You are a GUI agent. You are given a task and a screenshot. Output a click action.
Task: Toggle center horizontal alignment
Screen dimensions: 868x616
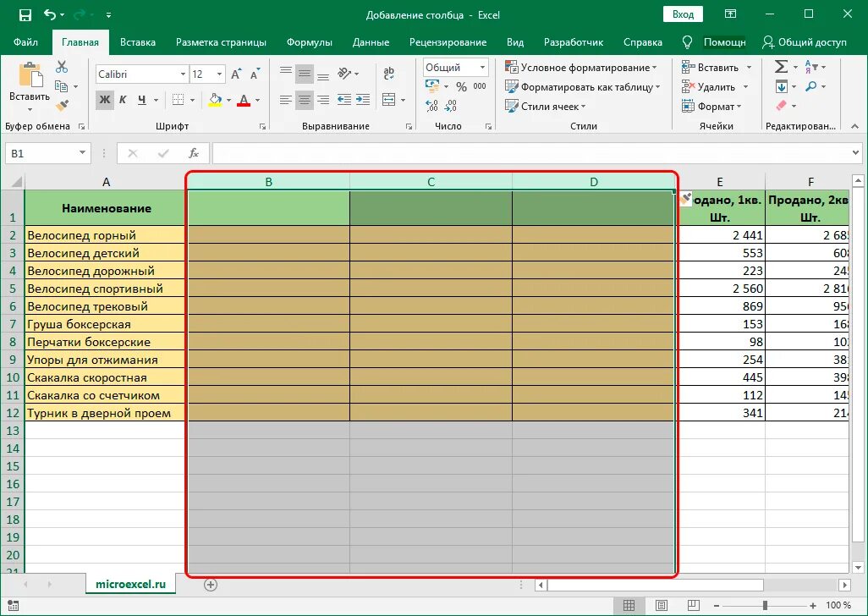[305, 100]
